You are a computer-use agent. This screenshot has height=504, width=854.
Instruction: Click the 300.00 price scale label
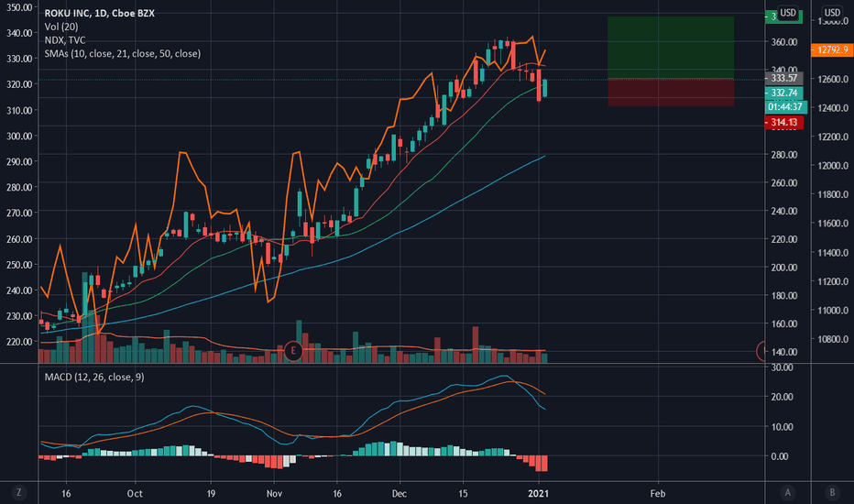pos(19,137)
